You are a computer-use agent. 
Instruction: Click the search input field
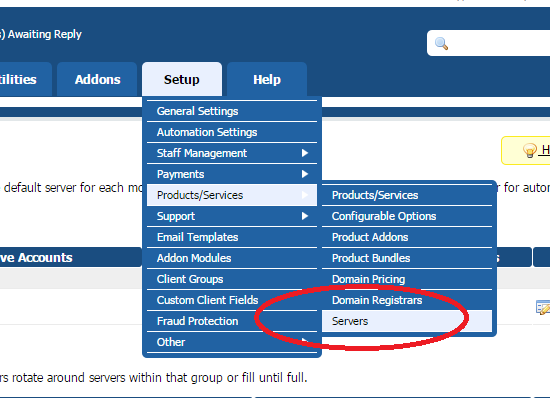click(488, 43)
